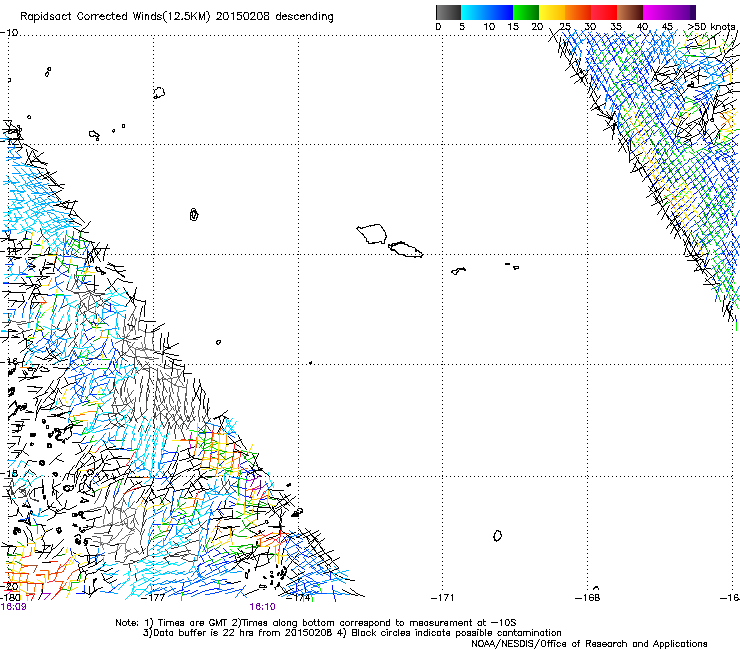Click the -177 longitude axis label

pos(153,598)
